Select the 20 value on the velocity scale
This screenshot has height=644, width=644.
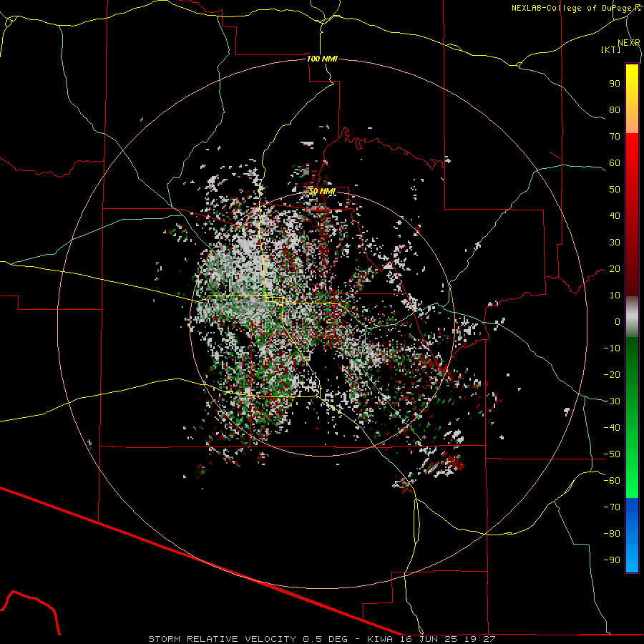pyautogui.click(x=615, y=268)
